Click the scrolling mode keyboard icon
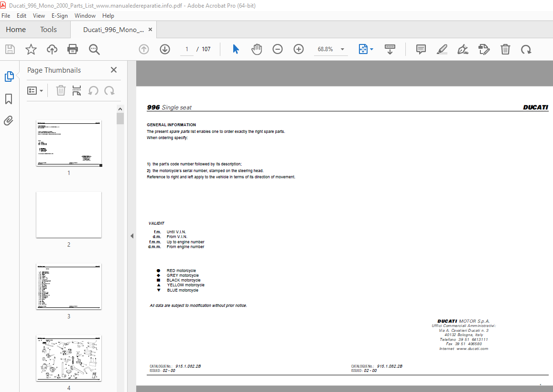The height and width of the screenshot is (392, 553). coord(390,49)
